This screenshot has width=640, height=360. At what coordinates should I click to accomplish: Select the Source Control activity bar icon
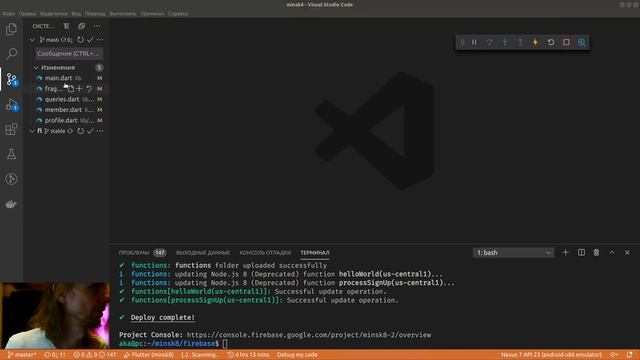[11, 79]
